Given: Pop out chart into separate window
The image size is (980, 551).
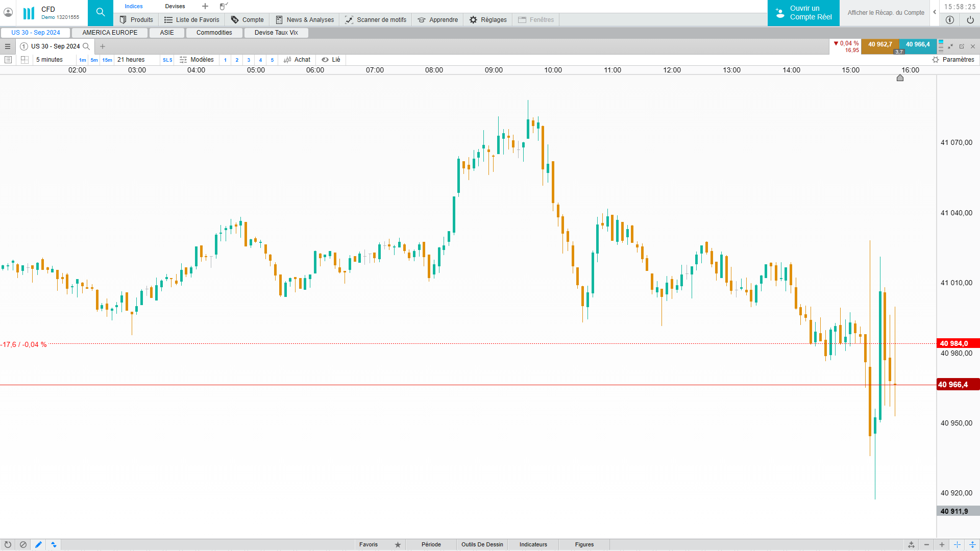Looking at the screenshot, I should point(962,46).
